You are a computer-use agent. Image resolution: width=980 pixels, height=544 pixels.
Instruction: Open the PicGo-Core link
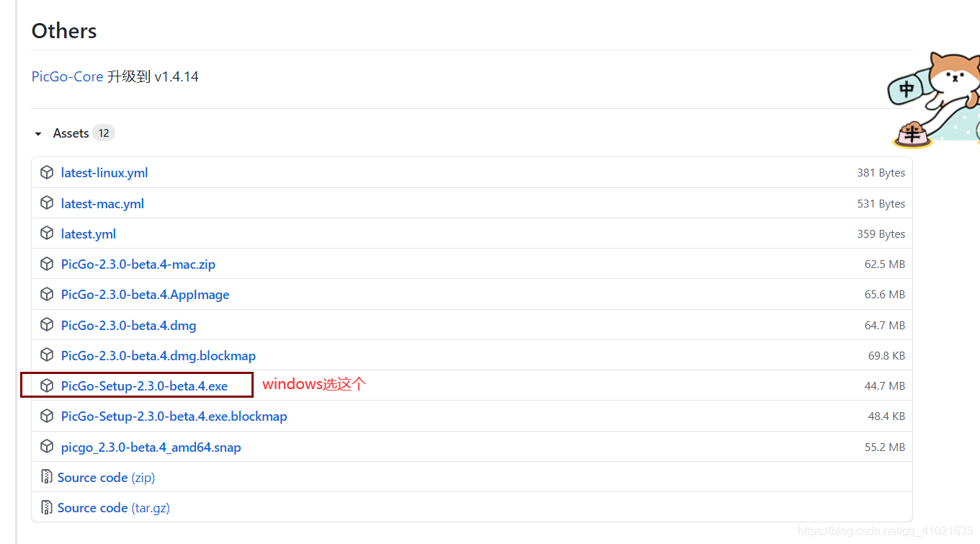point(68,76)
